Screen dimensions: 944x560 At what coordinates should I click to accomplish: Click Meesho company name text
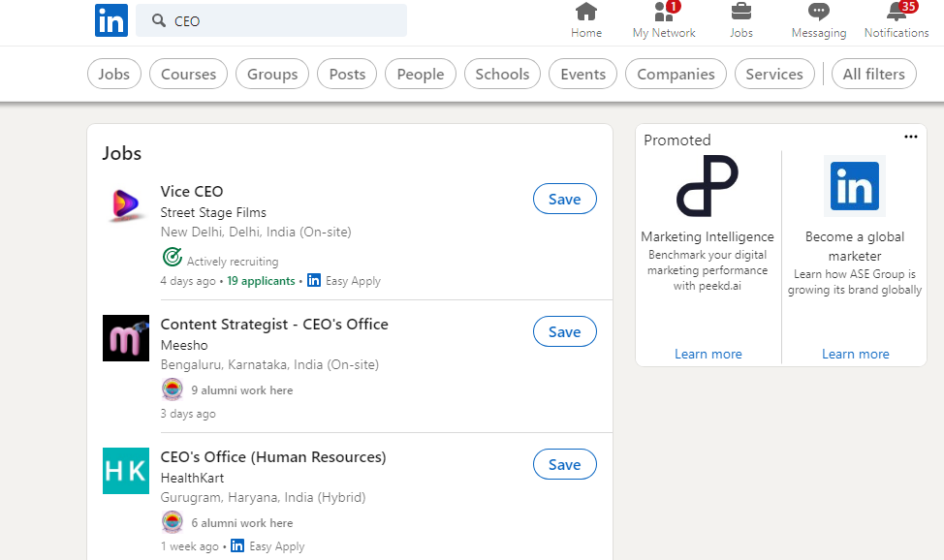pos(184,345)
